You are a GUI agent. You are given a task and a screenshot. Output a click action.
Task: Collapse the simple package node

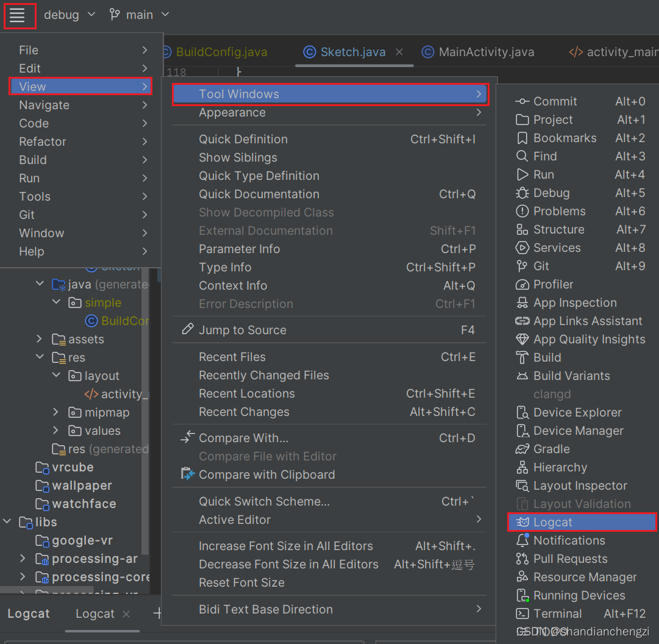(x=56, y=302)
